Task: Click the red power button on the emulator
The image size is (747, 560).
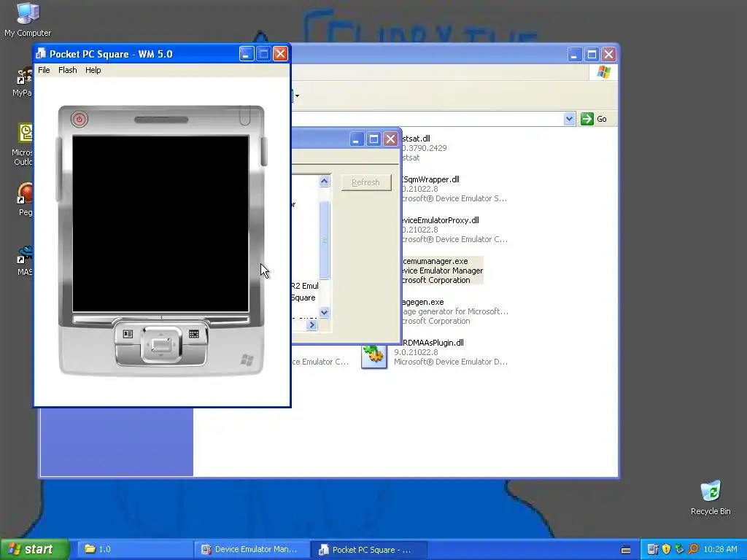Action: (x=80, y=119)
